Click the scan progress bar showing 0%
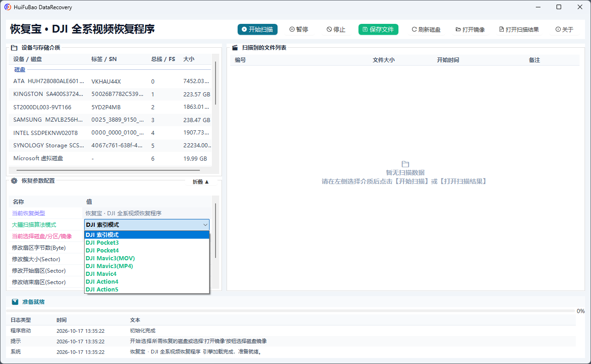This screenshot has height=364, width=591. (x=290, y=311)
